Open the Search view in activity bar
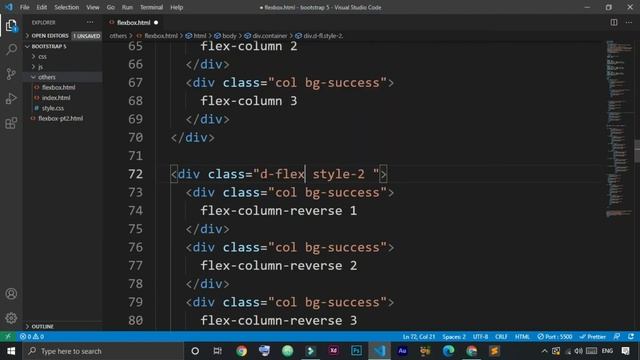 click(x=11, y=50)
